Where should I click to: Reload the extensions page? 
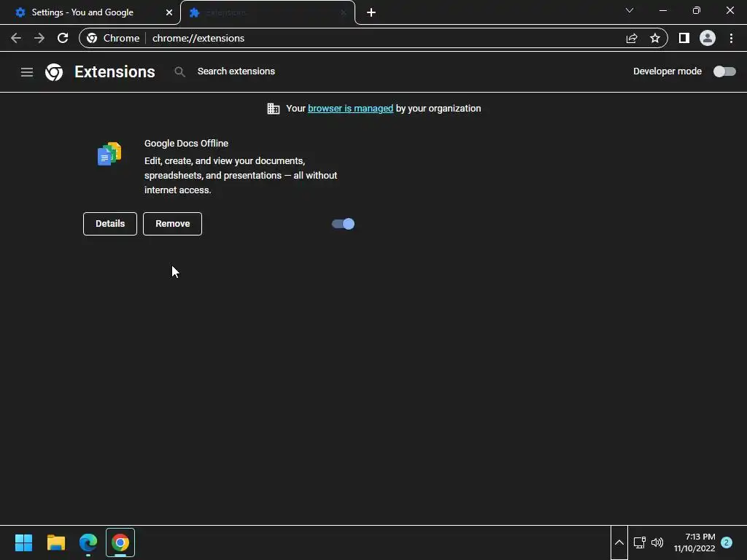point(63,38)
